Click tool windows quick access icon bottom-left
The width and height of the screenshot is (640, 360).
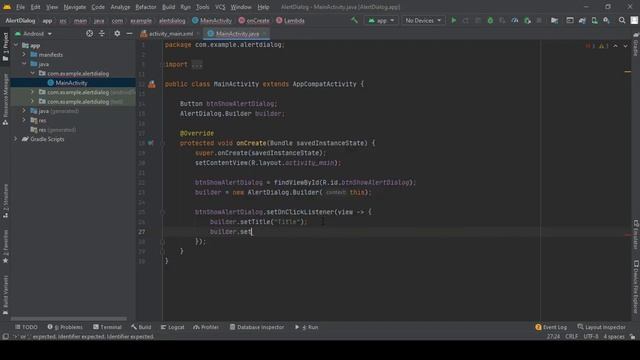coord(5,337)
